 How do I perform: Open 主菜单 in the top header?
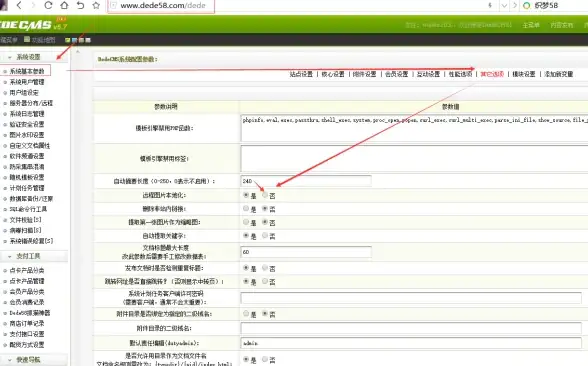[531, 25]
